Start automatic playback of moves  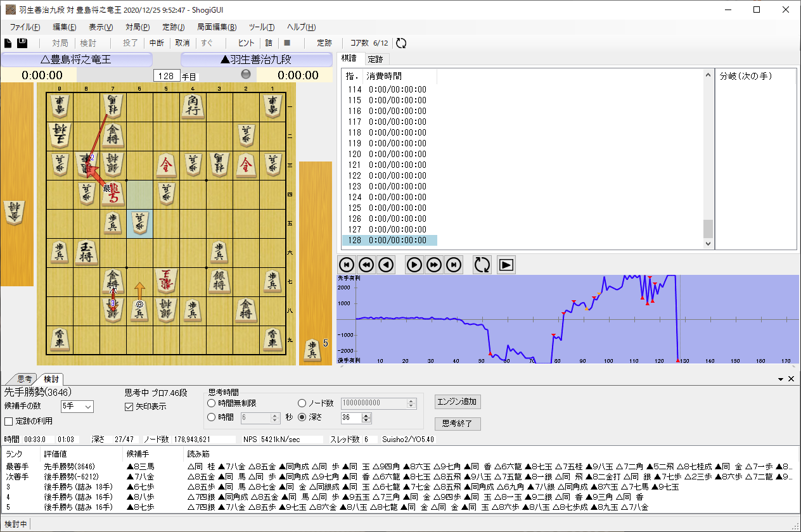click(506, 265)
